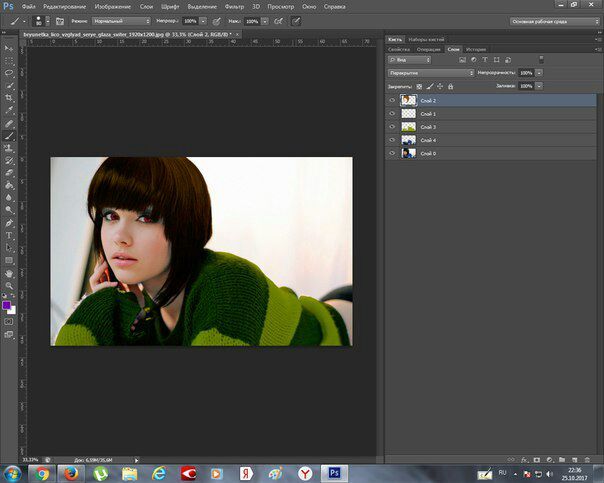Select the Rectangular Marquee tool

point(8,61)
